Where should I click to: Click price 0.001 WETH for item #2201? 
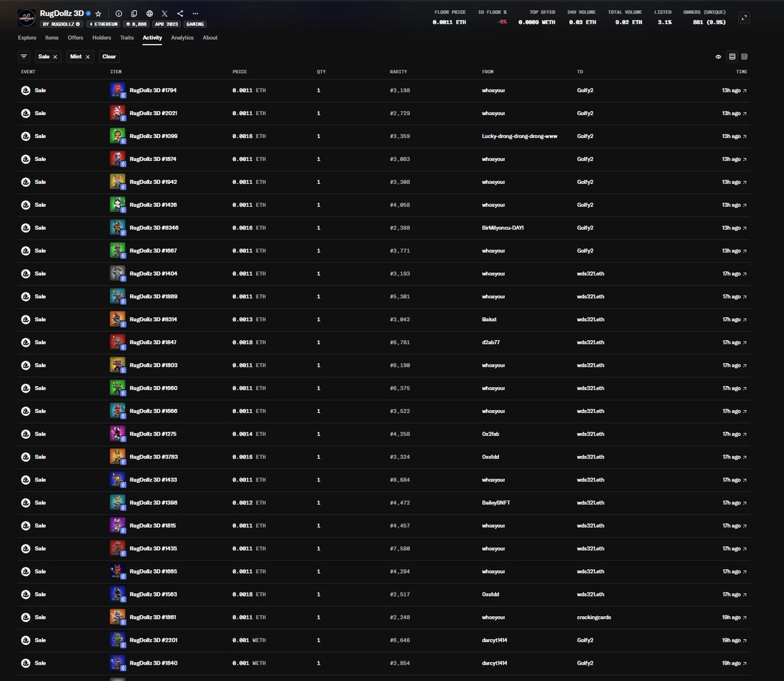(249, 640)
